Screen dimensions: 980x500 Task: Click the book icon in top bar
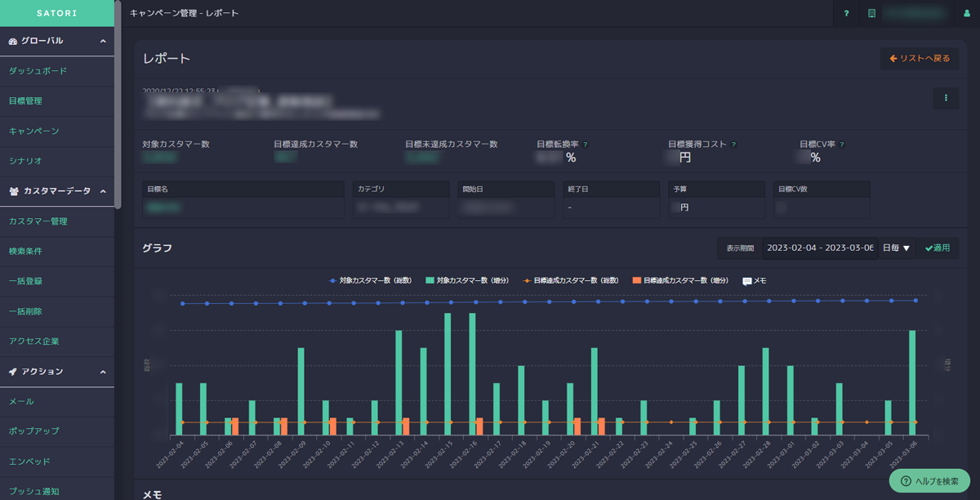(872, 13)
